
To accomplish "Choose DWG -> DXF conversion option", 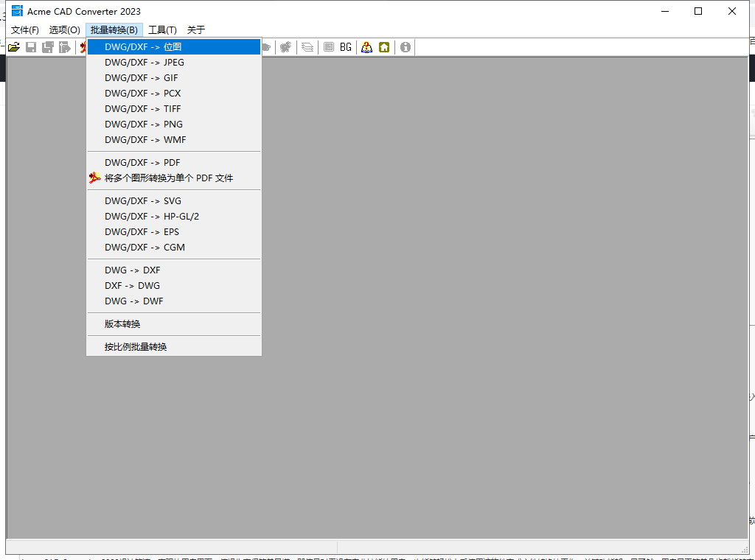I will [x=130, y=270].
